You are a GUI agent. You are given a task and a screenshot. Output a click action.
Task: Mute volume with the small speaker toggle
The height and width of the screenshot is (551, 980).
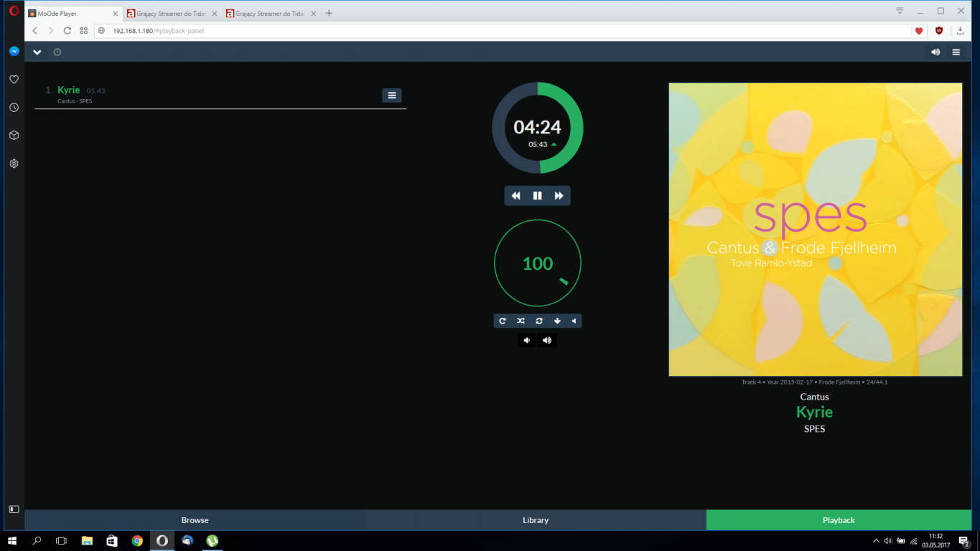[574, 321]
